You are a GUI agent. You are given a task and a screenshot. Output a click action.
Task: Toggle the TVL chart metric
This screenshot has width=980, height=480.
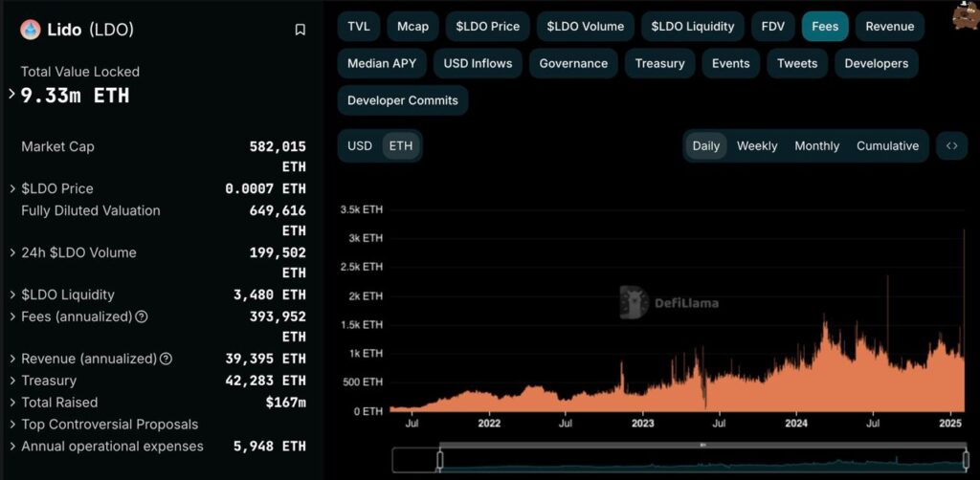[x=359, y=26]
